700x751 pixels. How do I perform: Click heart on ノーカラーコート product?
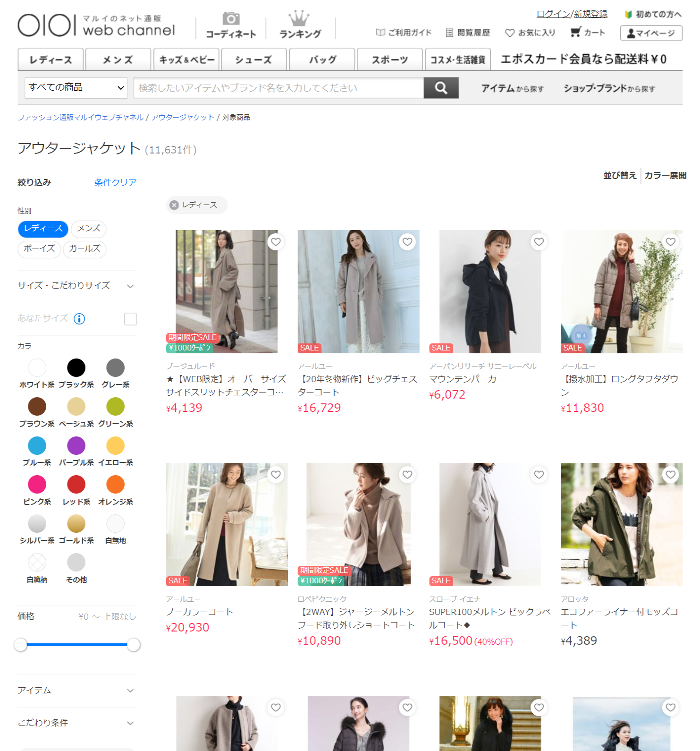pos(276,475)
